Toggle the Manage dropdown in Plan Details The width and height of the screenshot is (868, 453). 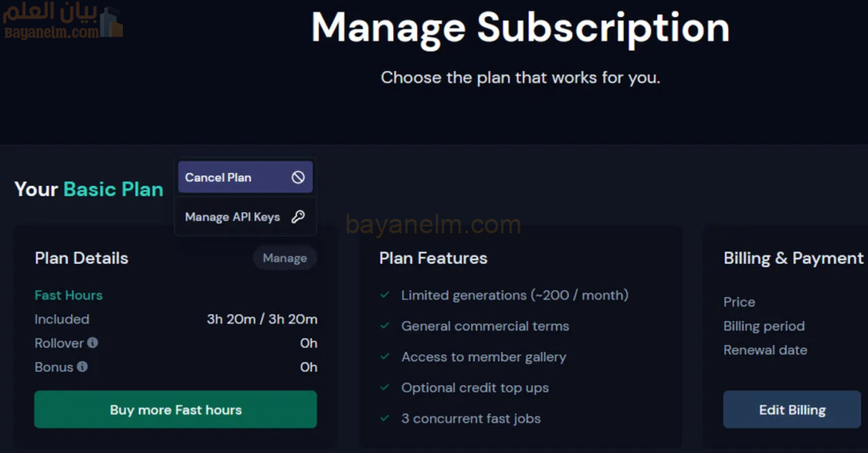[x=284, y=258]
